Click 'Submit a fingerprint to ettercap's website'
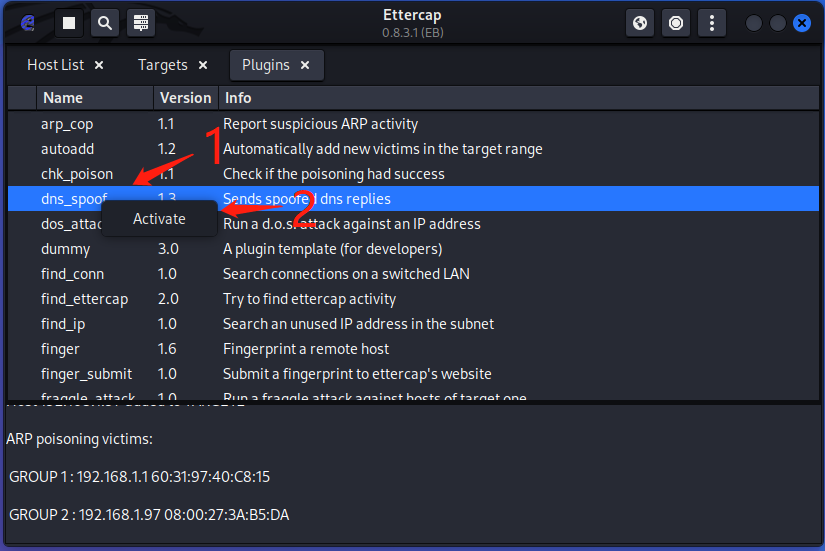This screenshot has width=825, height=551. 357,374
